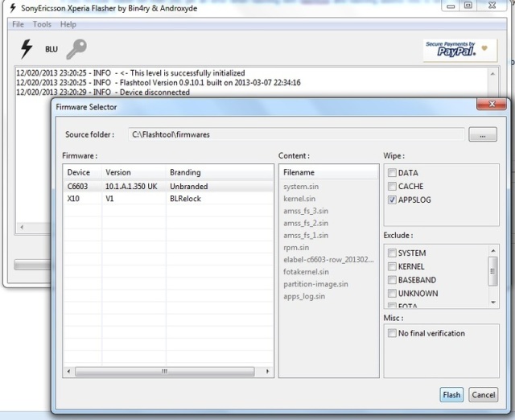This screenshot has width=515, height=420.
Task: Select the X10 firmware row
Action: click(168, 199)
